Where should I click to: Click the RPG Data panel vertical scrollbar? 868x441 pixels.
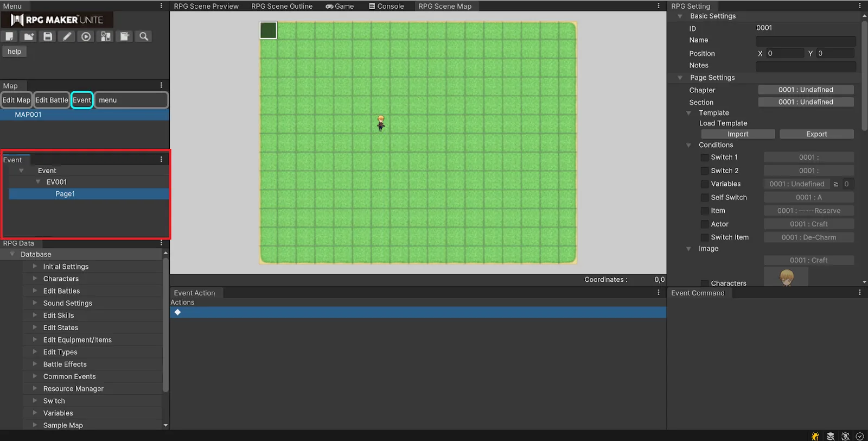(165, 326)
